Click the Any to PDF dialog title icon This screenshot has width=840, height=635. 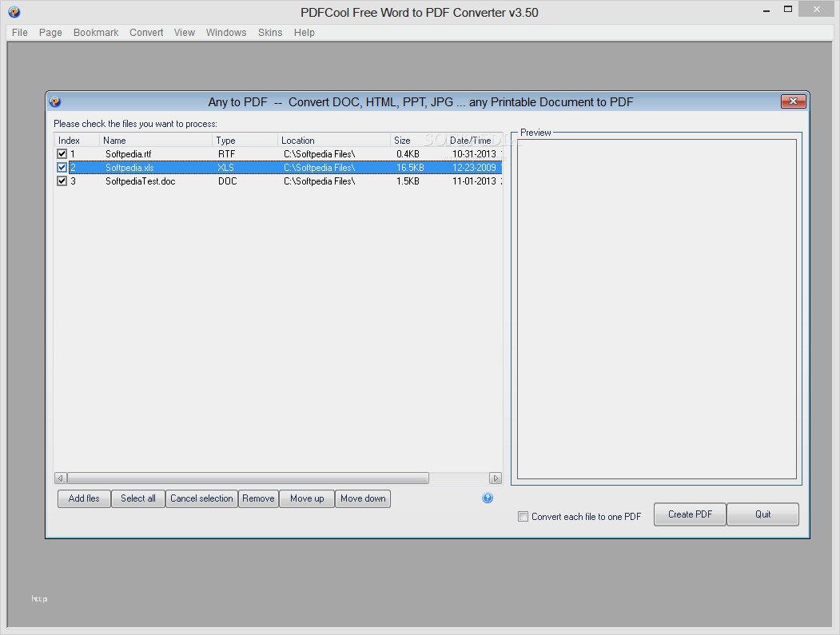tap(55, 101)
